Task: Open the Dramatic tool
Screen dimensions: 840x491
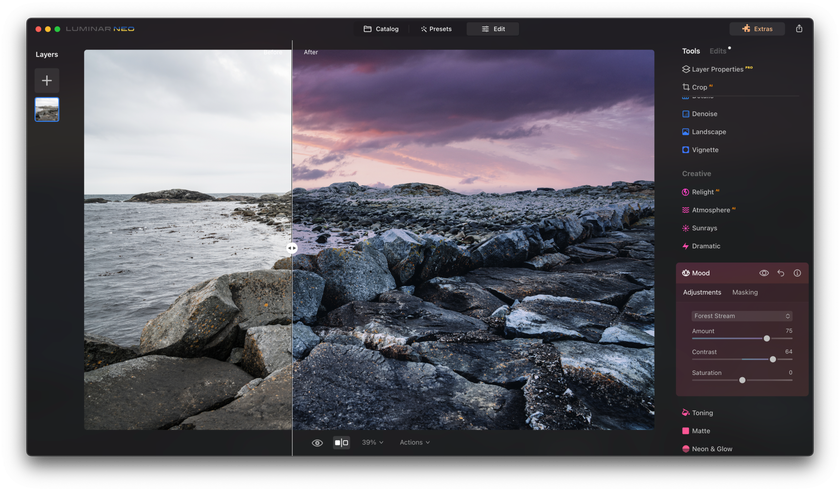Action: (701, 246)
